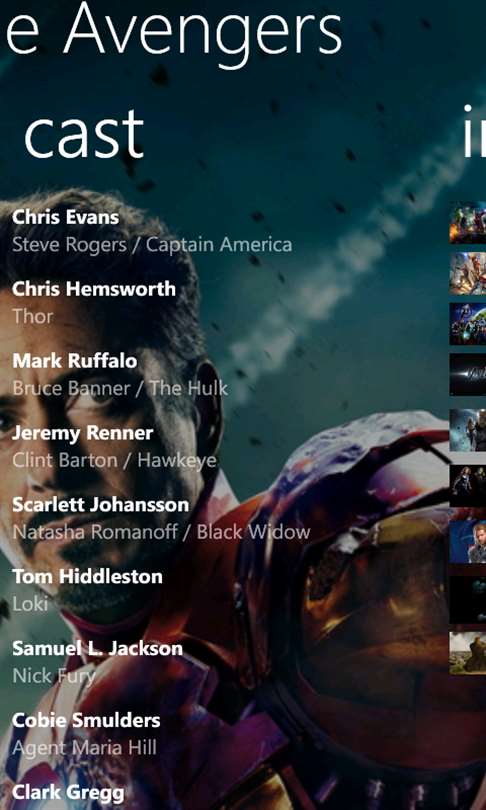Image resolution: width=486 pixels, height=810 pixels.
Task: Switch to the next pivot section header
Action: [x=474, y=131]
